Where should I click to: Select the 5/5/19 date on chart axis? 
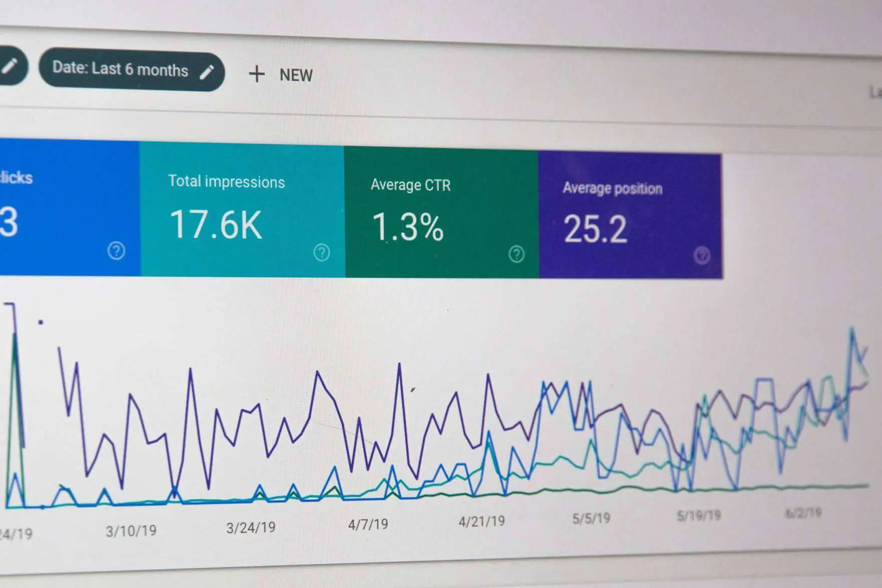(x=592, y=519)
